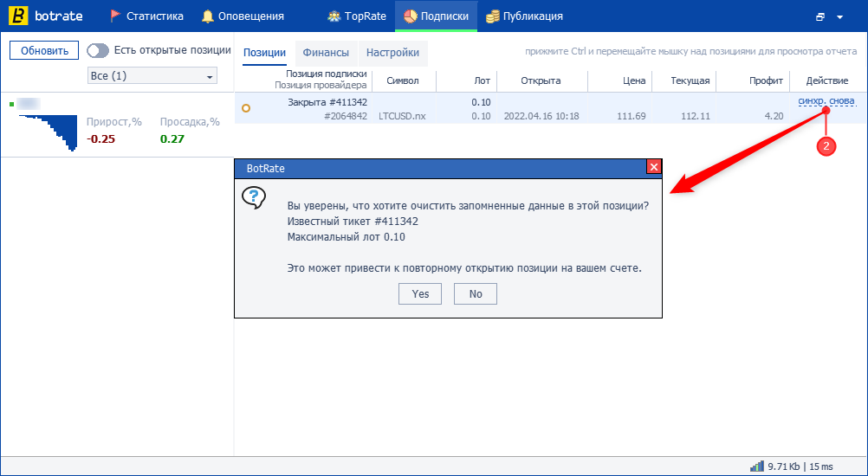Click the botrate logo icon
The image size is (868, 476).
coord(18,16)
